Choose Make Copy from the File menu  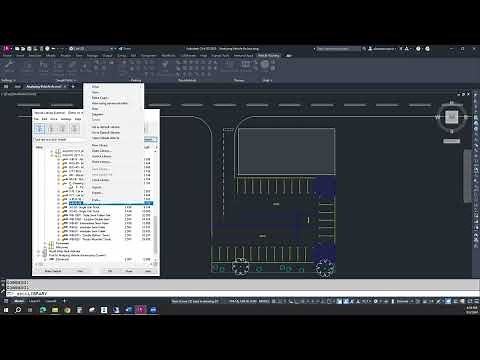(x=99, y=98)
